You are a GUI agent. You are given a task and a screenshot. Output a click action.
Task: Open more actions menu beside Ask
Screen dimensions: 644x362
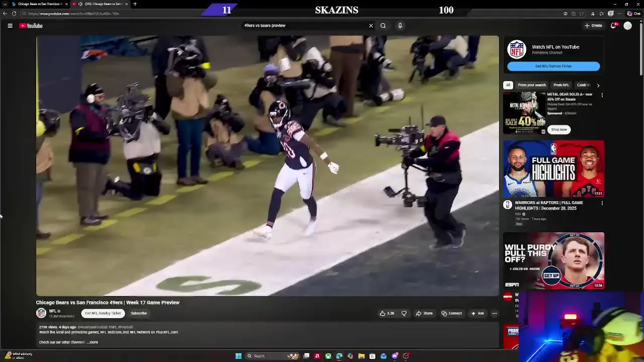[495, 313]
